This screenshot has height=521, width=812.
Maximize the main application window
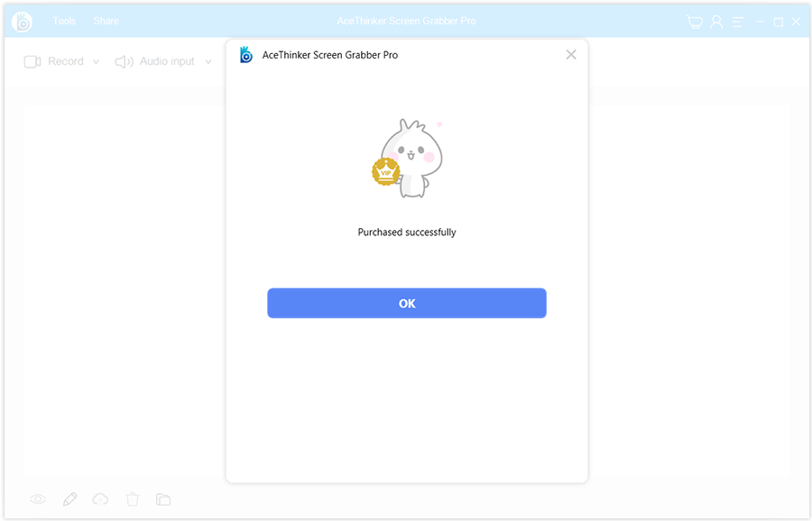(779, 22)
